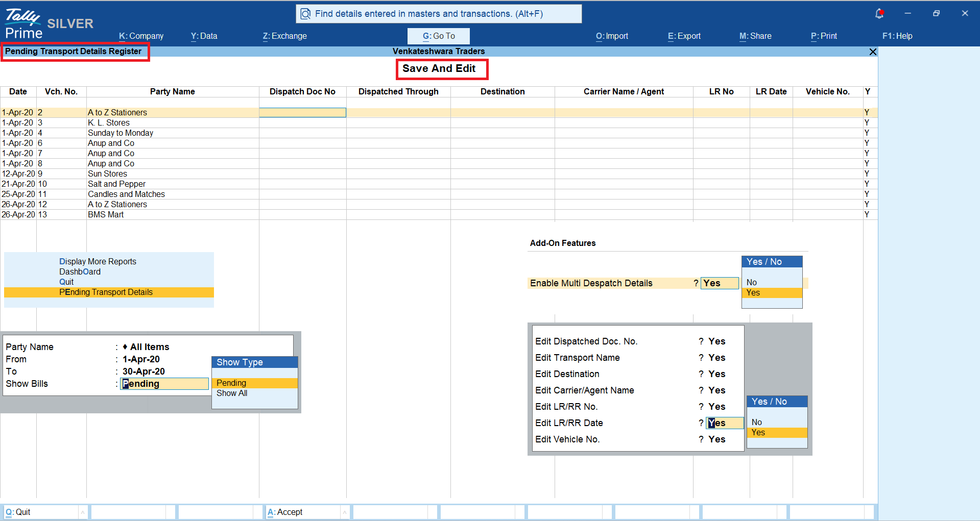Choose Show All in the Show Type list
Image resolution: width=980 pixels, height=521 pixels.
[x=255, y=393]
